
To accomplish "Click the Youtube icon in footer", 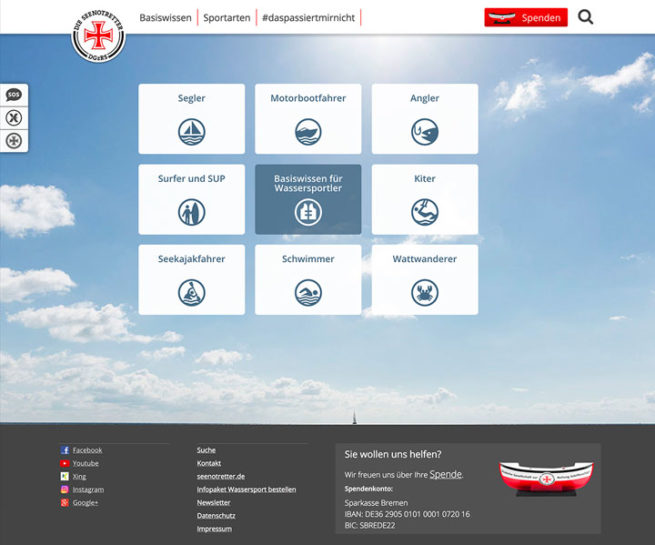I will coord(65,463).
